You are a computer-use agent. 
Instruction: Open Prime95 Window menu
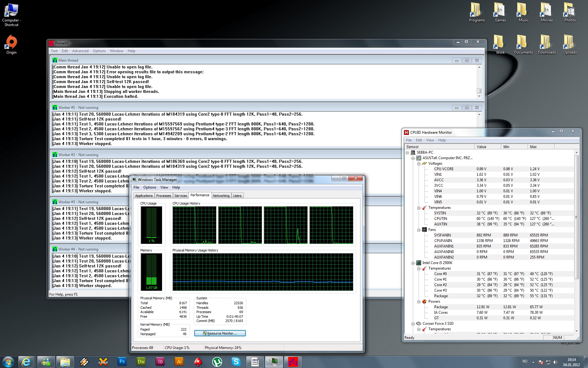[117, 51]
